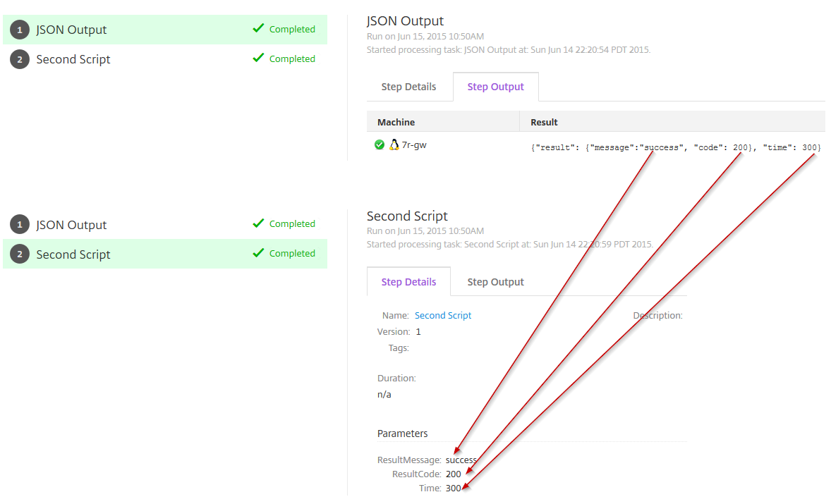This screenshot has width=831, height=504.
Task: Click step 1 badge in lower list
Action: pos(20,225)
